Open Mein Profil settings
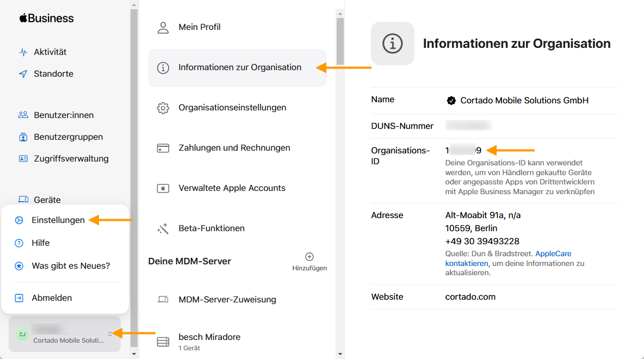 (200, 27)
